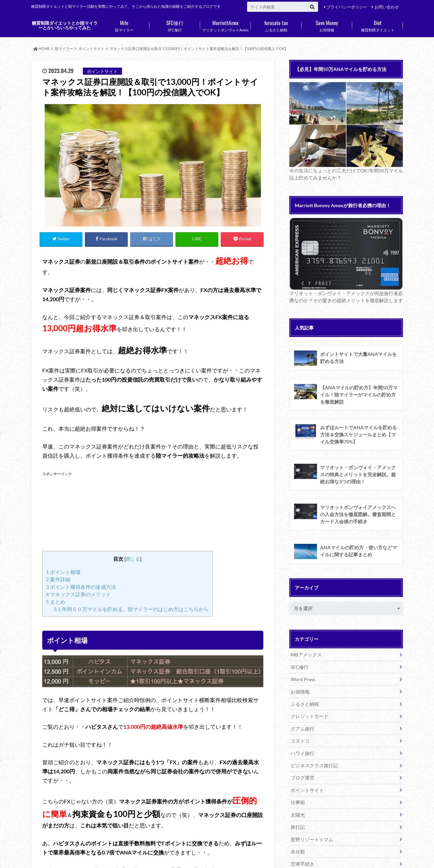Open the Save Money menu item
The width and height of the screenshot is (434, 868).
(327, 26)
